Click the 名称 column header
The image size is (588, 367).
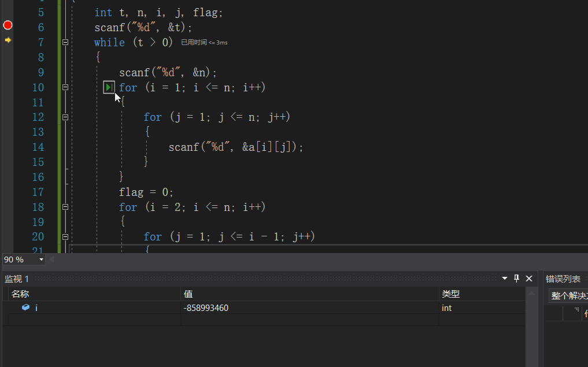(x=94, y=294)
